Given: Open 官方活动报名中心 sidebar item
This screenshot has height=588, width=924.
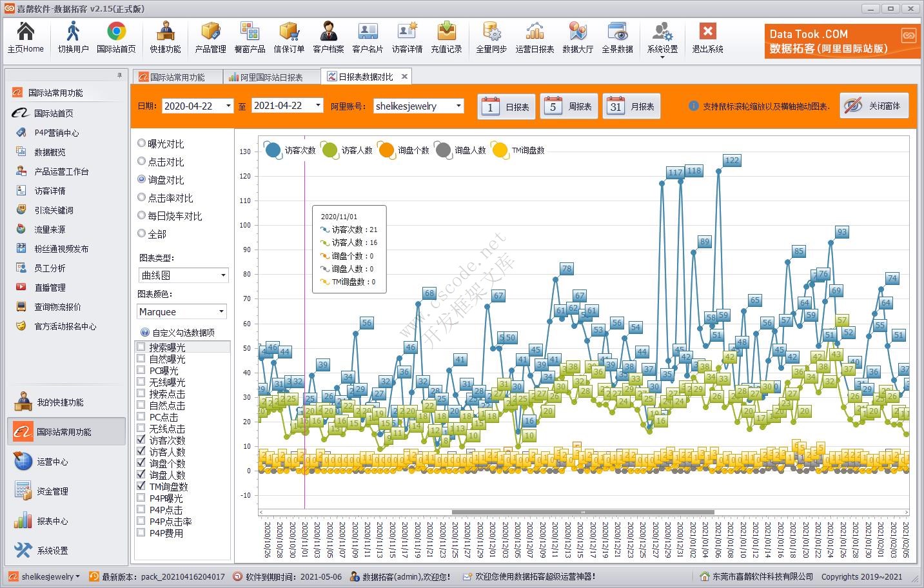Looking at the screenshot, I should point(65,326).
